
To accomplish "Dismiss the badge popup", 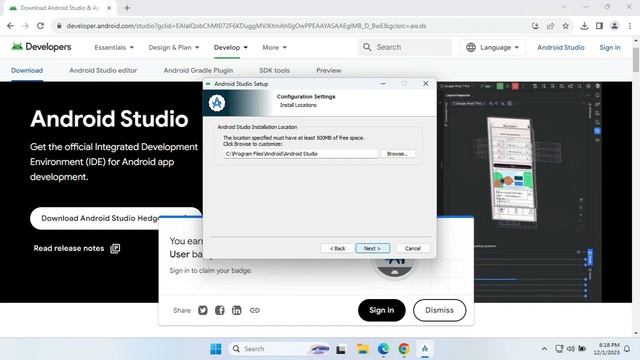I will click(439, 310).
